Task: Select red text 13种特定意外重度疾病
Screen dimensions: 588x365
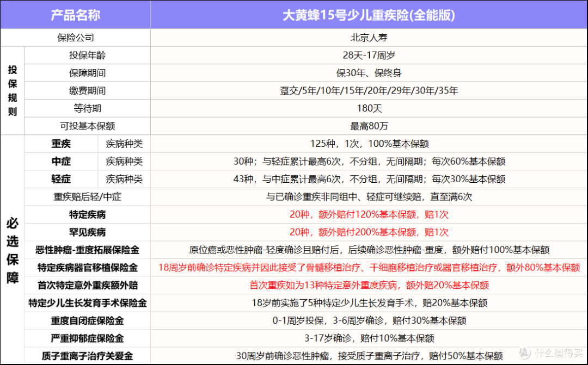Action: click(350, 285)
